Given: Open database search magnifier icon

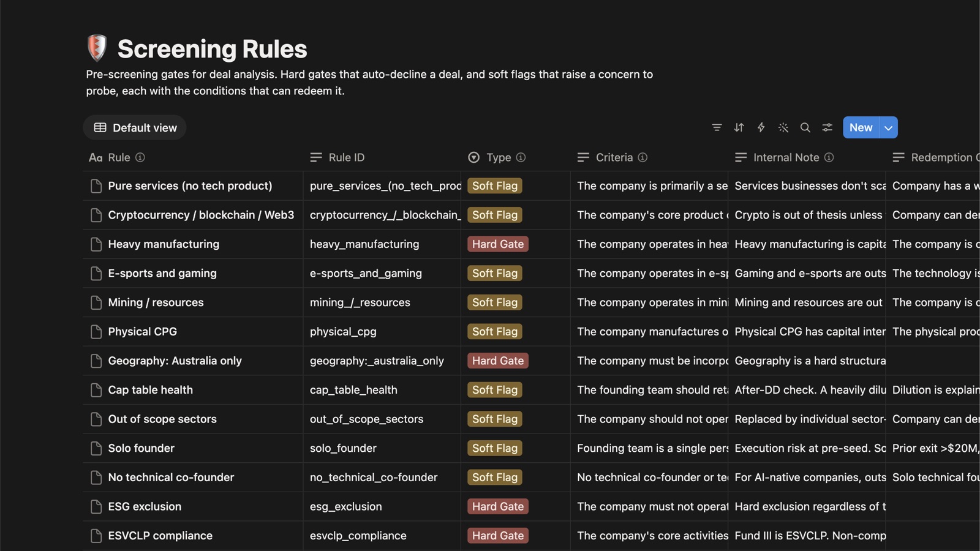Looking at the screenshot, I should 805,127.
